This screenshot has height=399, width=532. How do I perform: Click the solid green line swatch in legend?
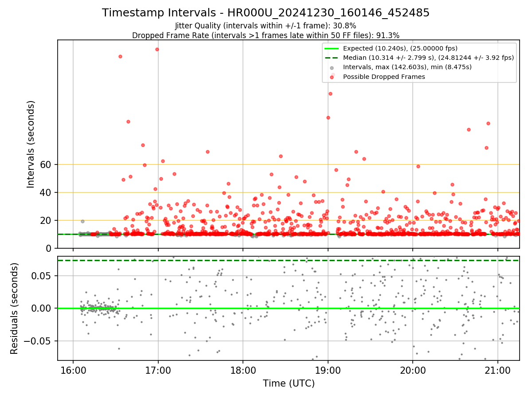(x=332, y=49)
